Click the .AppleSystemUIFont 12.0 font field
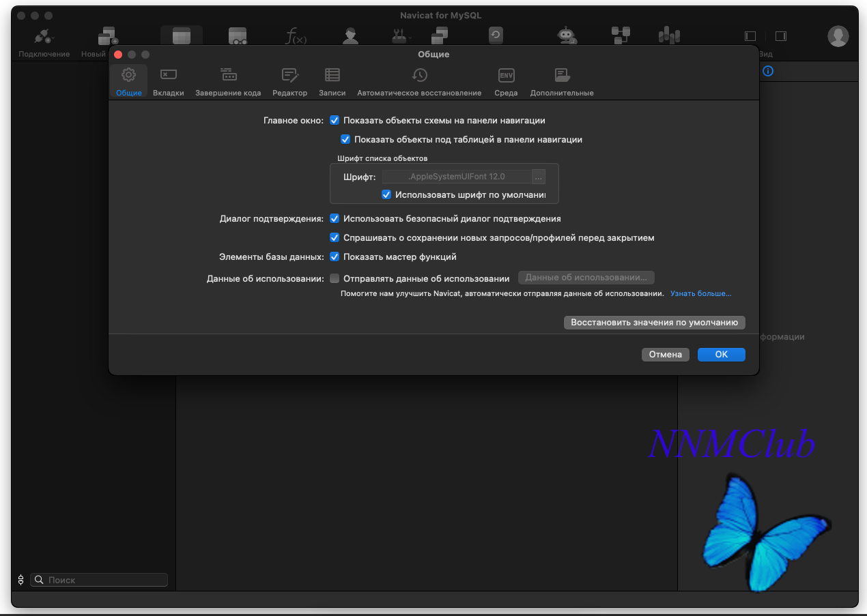 click(457, 177)
